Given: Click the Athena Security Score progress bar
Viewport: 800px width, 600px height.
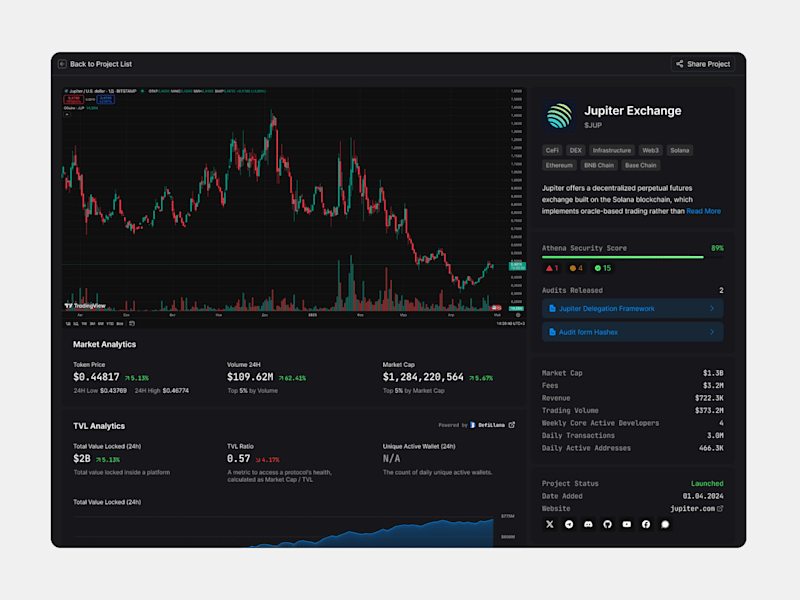Looking at the screenshot, I should 632,258.
